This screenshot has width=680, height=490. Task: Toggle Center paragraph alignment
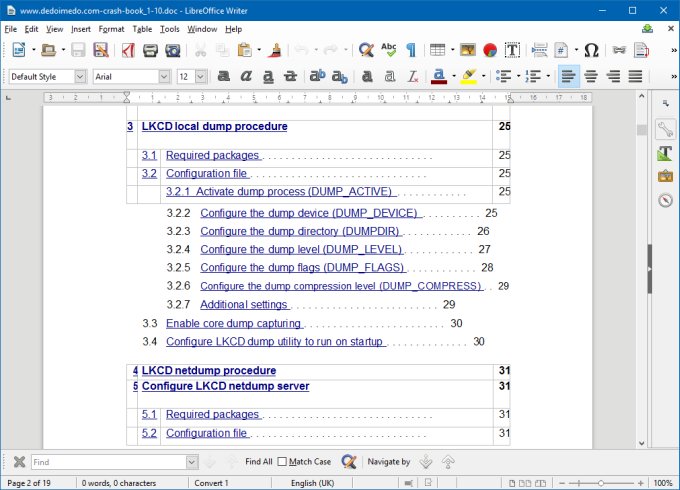591,76
